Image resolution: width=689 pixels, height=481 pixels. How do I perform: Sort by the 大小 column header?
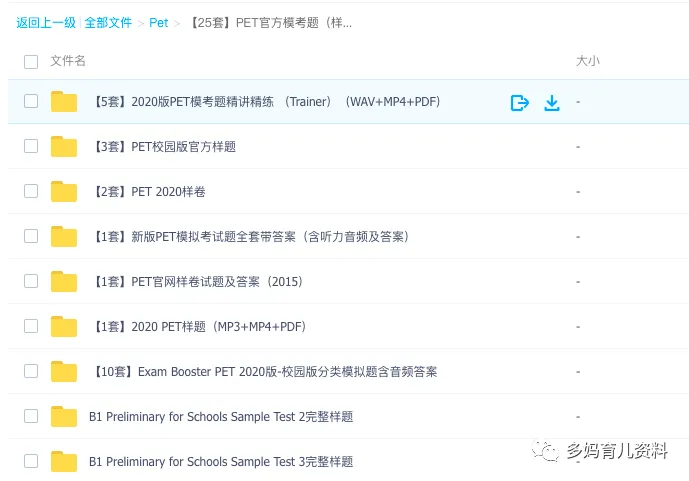587,61
